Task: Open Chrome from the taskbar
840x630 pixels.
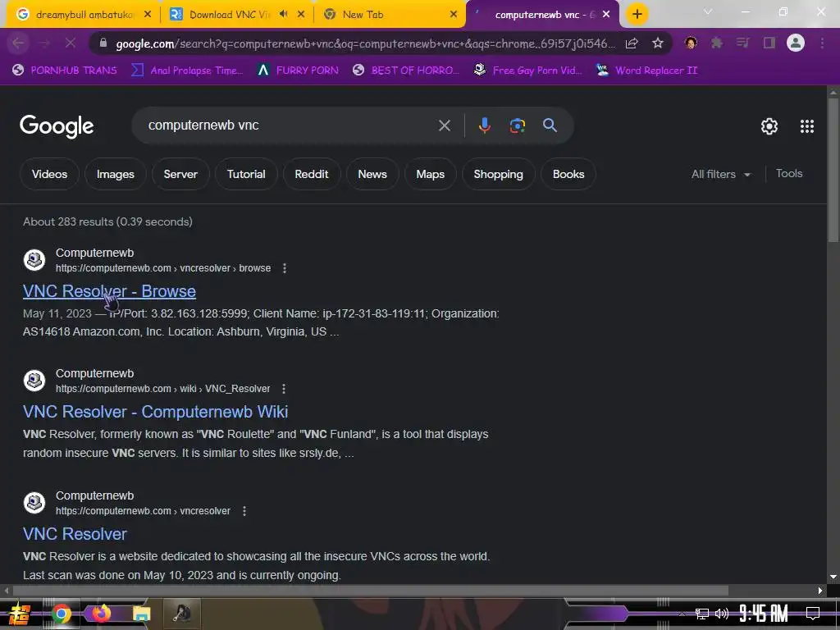Action: point(61,614)
